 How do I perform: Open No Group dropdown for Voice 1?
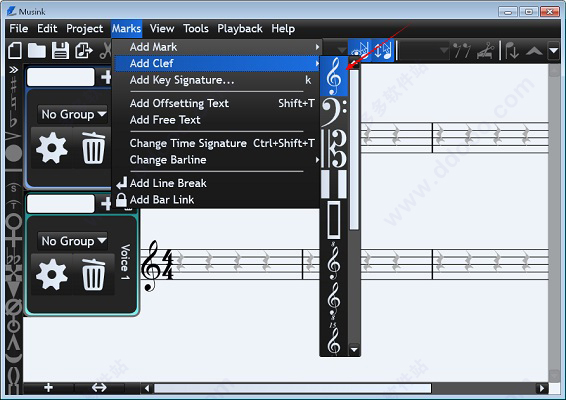[x=73, y=241]
